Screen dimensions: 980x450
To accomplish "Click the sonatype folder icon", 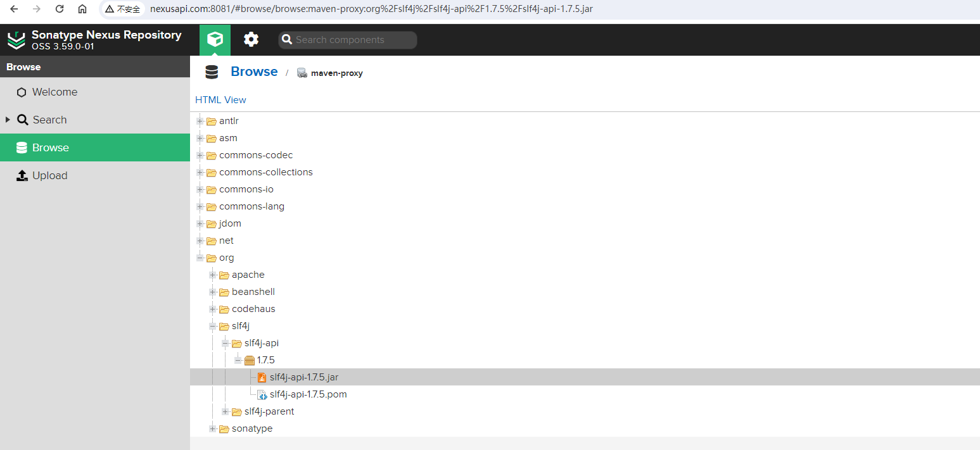I will [224, 428].
